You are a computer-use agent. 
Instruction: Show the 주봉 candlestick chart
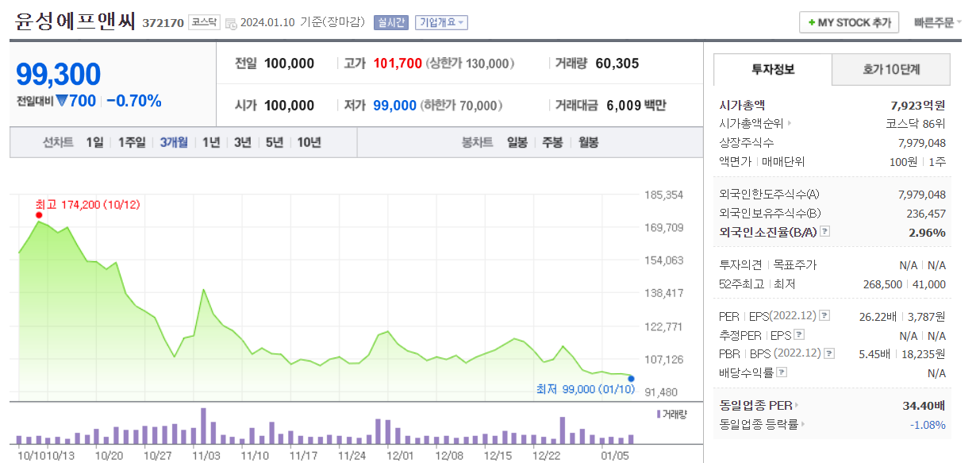click(552, 142)
